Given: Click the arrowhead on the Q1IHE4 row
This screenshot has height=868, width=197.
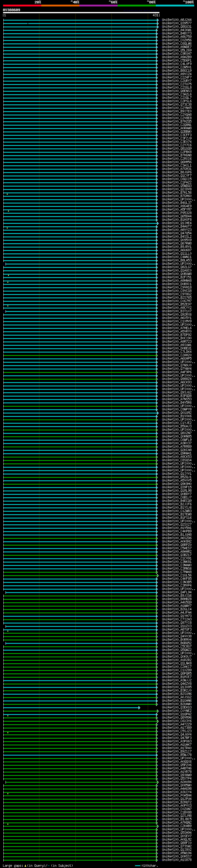Looking at the screenshot, I should coord(158,223).
